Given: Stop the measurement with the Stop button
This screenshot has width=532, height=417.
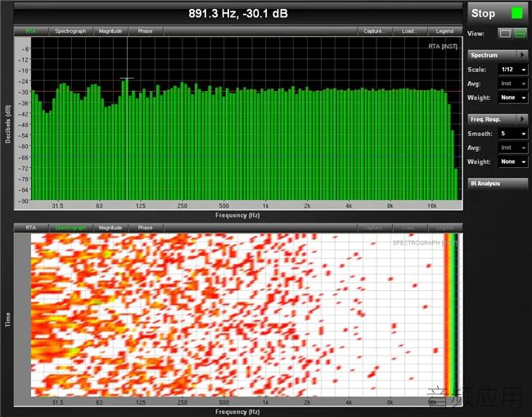Looking at the screenshot, I should (497, 14).
